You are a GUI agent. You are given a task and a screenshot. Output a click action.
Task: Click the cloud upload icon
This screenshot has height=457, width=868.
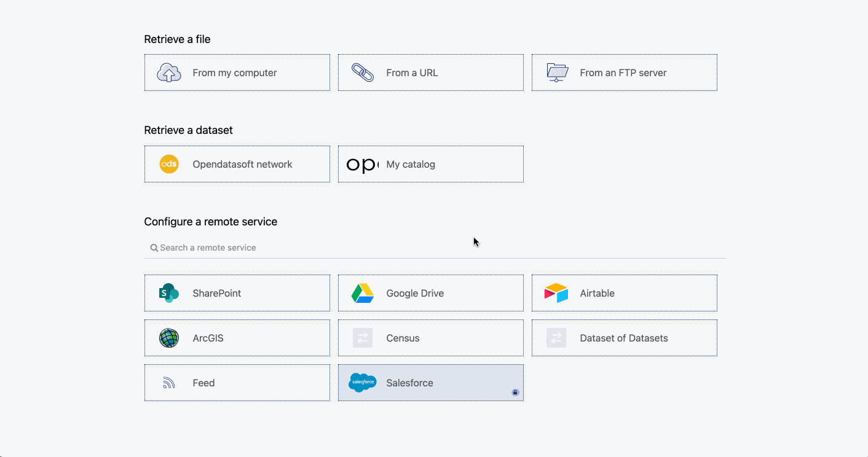pos(169,72)
